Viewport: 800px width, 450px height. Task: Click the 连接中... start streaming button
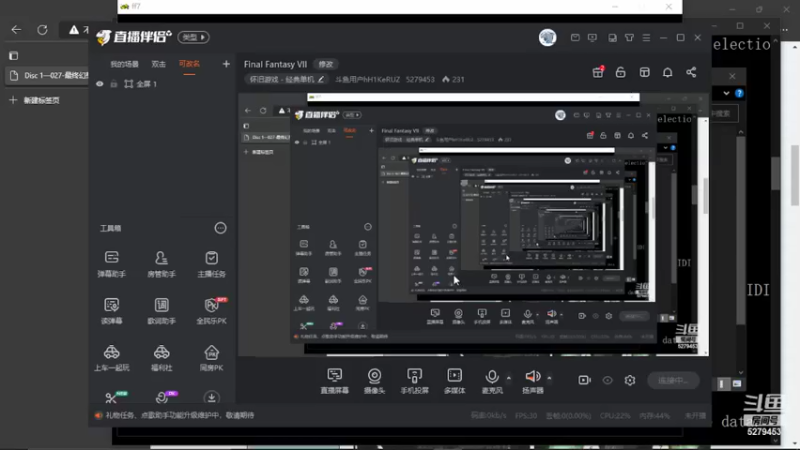[673, 380]
